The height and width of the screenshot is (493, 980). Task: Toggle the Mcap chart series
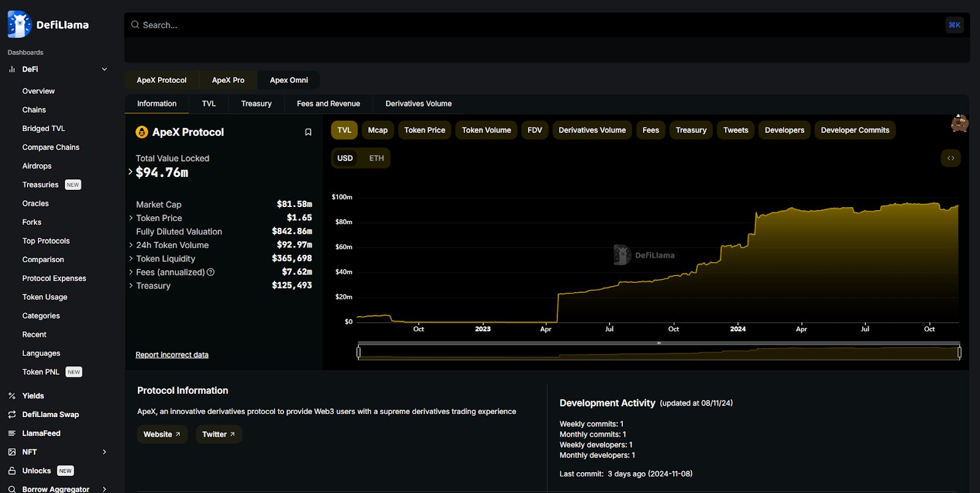pos(378,130)
